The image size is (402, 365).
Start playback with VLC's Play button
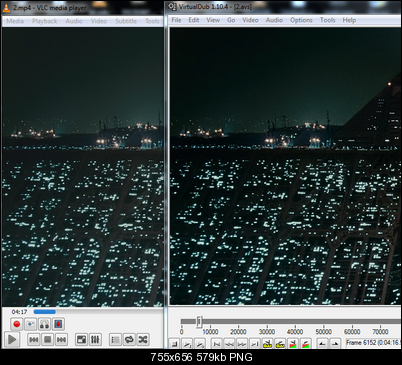click(12, 340)
